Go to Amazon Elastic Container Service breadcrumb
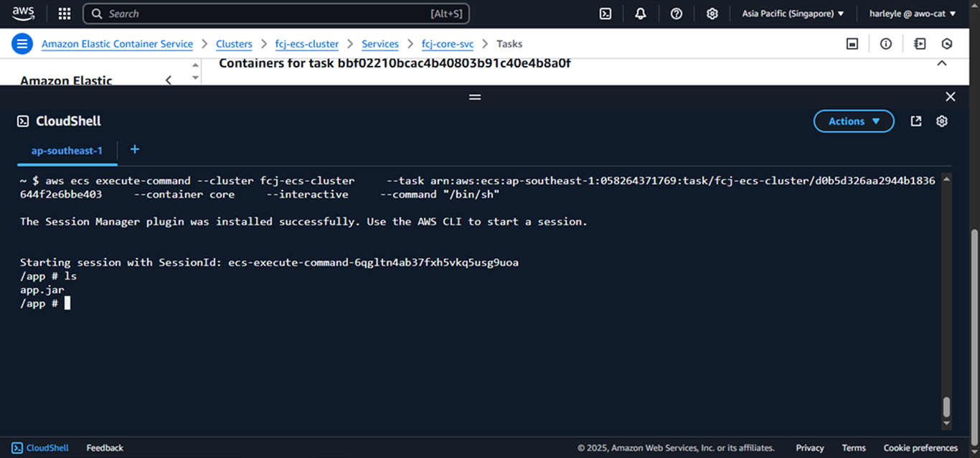This screenshot has width=980, height=458. tap(117, 44)
